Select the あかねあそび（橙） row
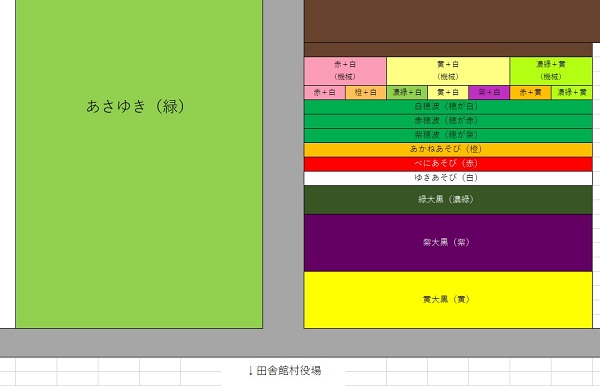 448,150
